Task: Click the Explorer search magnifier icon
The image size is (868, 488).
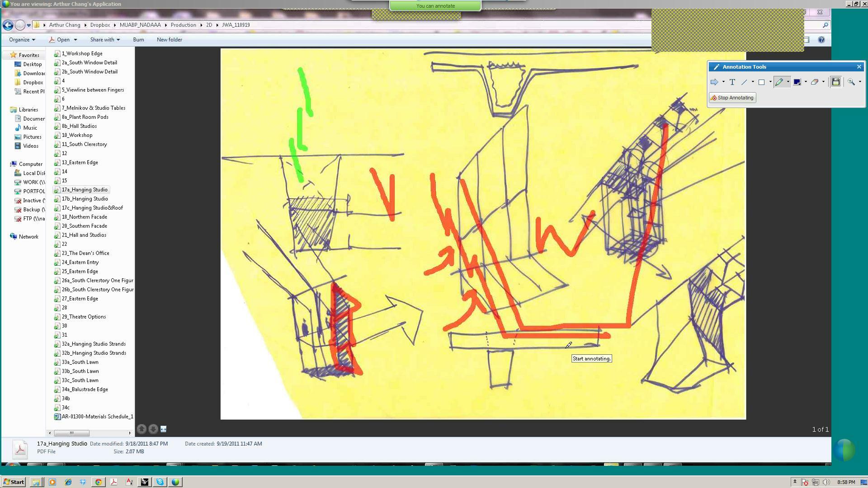Action: point(826,25)
